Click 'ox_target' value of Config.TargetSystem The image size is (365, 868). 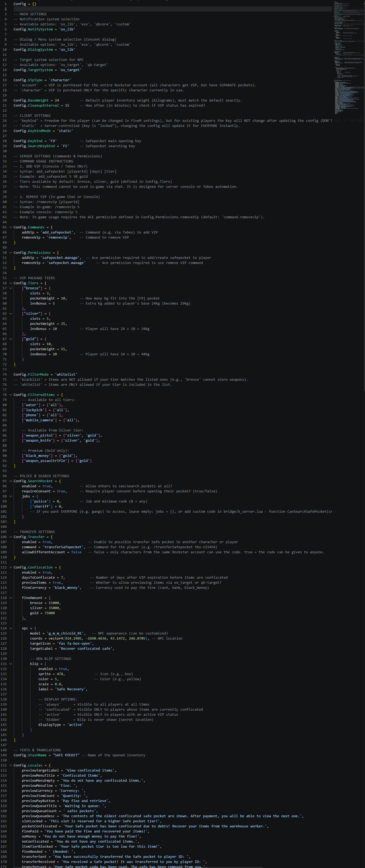70,70
